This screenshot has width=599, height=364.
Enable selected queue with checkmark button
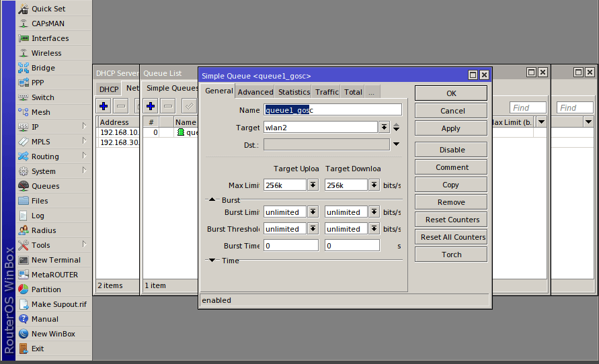click(189, 106)
